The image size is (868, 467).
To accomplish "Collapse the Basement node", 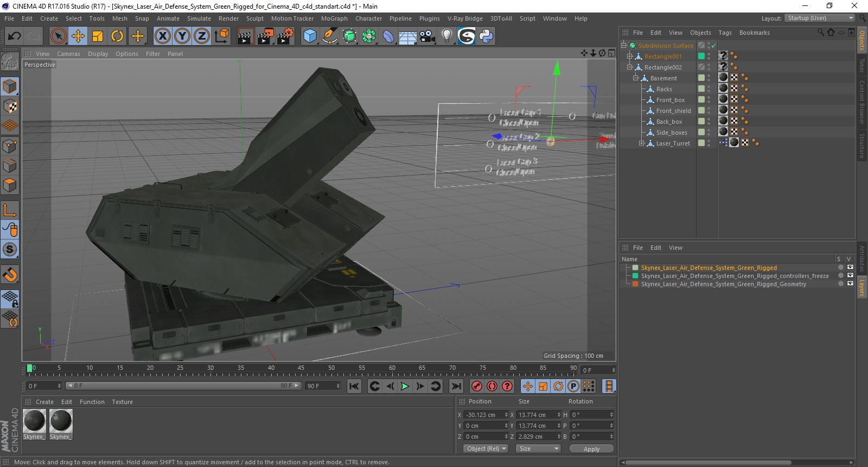I will click(636, 78).
